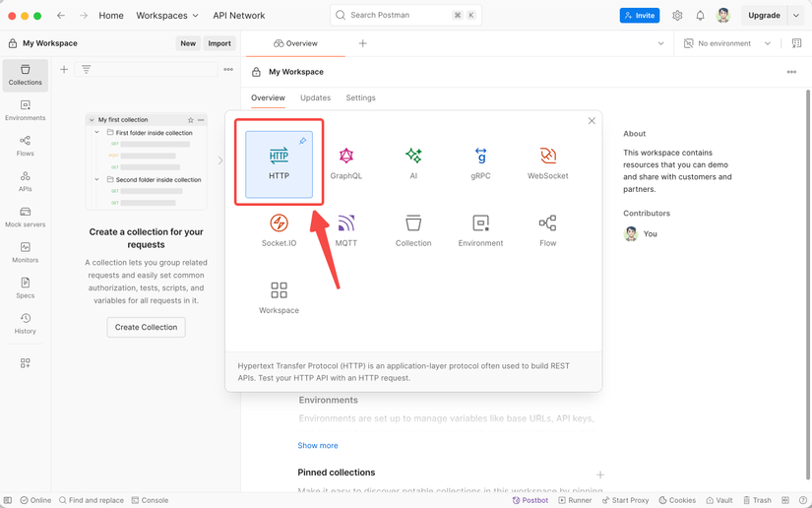Screen dimensions: 812x508
Task: Go back with the left arrow
Action: pos(61,16)
